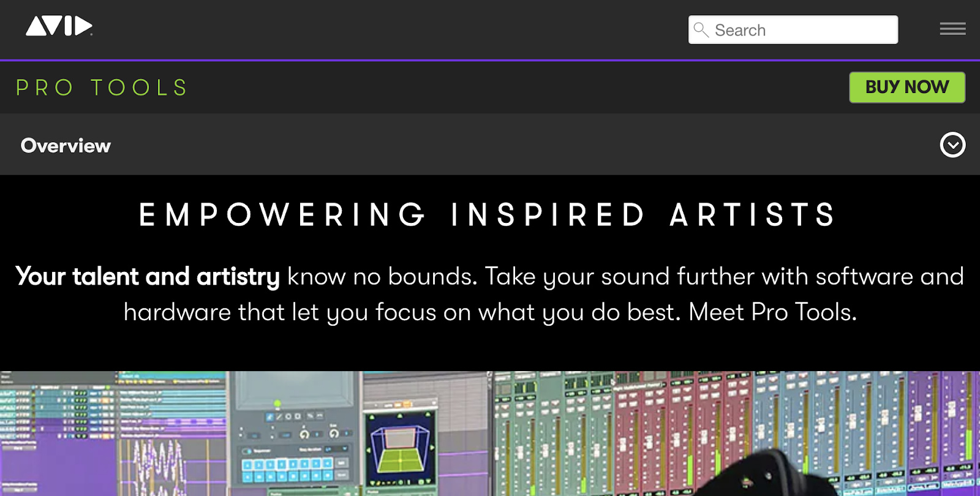Click the Avid logo
The height and width of the screenshot is (496, 980).
60,26
